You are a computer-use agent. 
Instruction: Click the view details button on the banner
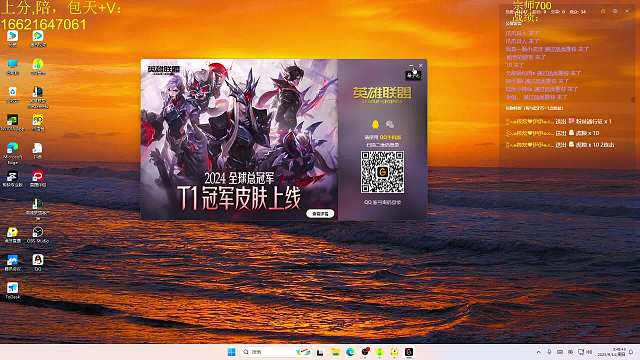pyautogui.click(x=320, y=213)
